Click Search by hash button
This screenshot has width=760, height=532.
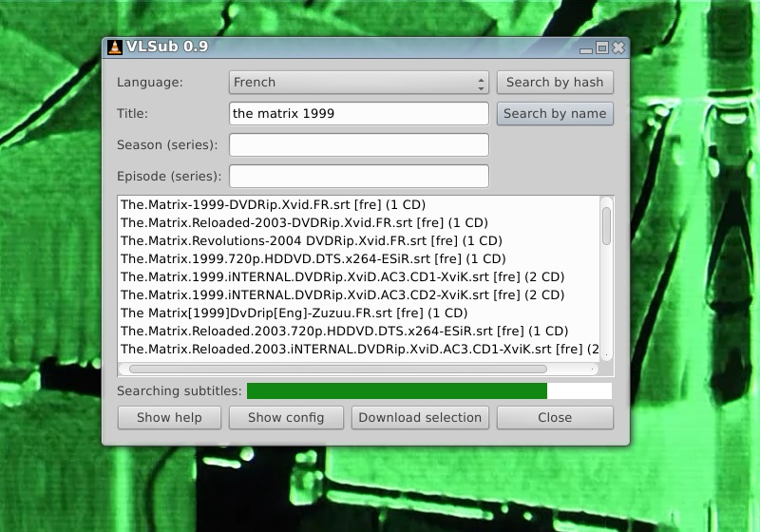(555, 83)
